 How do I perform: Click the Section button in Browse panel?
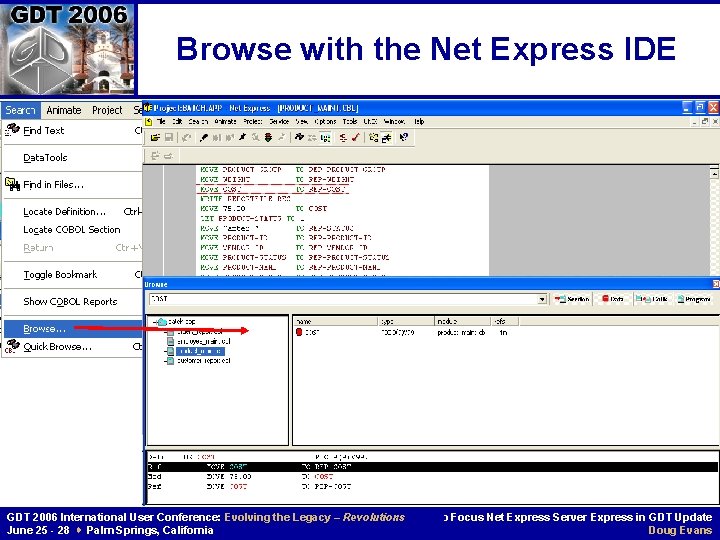point(572,299)
